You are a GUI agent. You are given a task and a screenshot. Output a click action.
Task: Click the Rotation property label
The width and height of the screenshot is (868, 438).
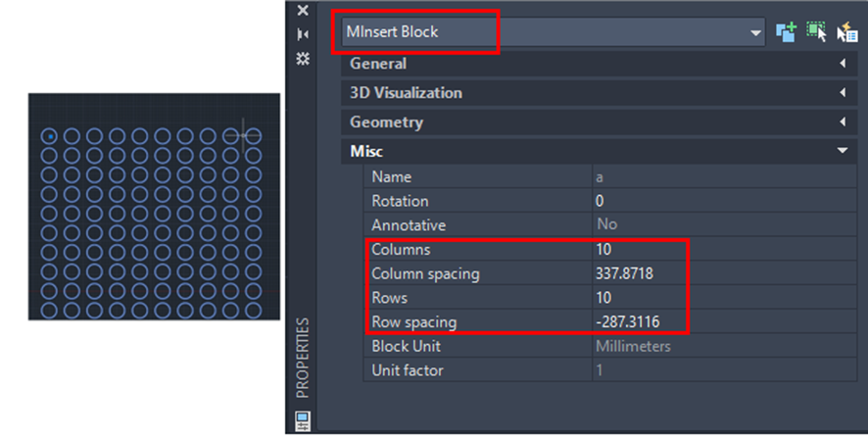coord(400,201)
